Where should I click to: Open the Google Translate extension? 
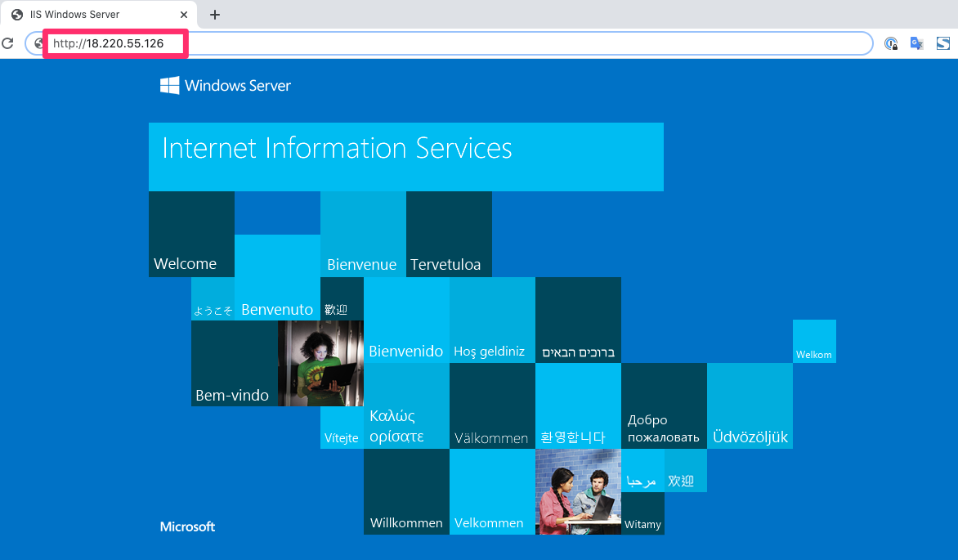coord(916,43)
